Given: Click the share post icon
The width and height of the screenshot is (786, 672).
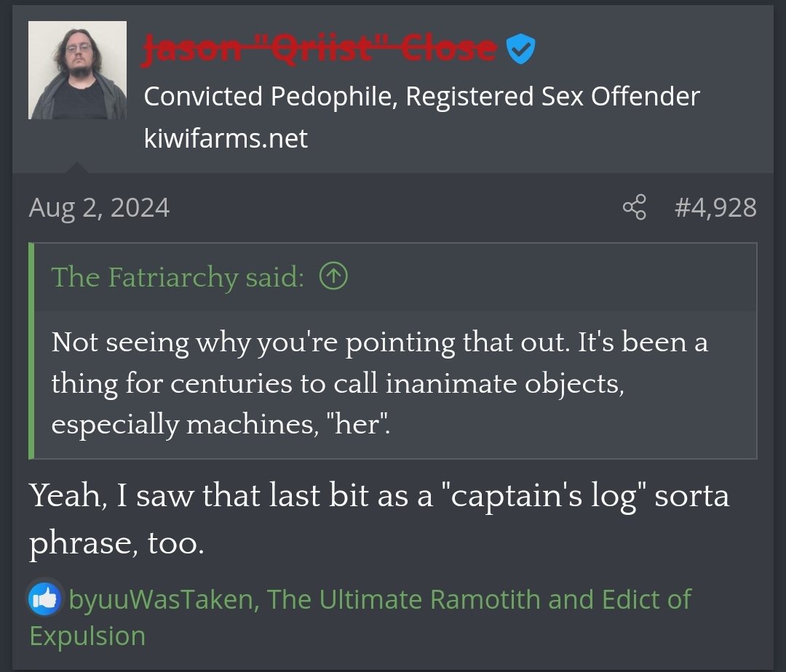Looking at the screenshot, I should point(634,207).
